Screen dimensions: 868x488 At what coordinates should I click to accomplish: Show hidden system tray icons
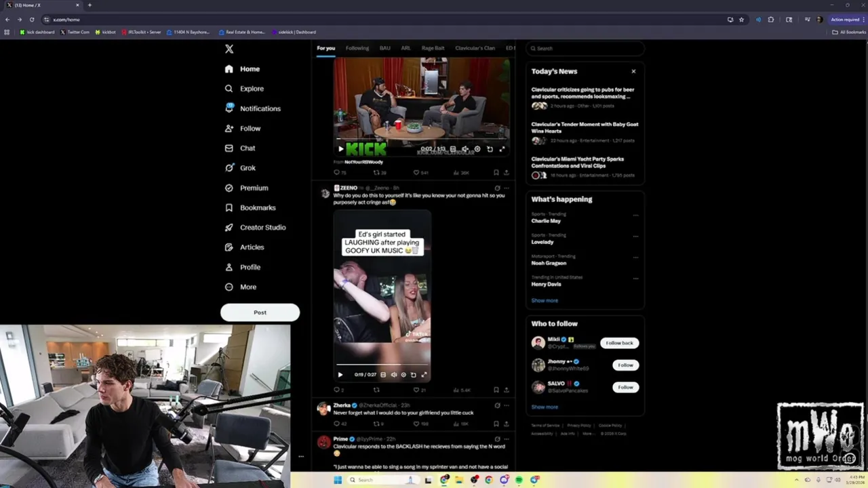[x=797, y=480]
